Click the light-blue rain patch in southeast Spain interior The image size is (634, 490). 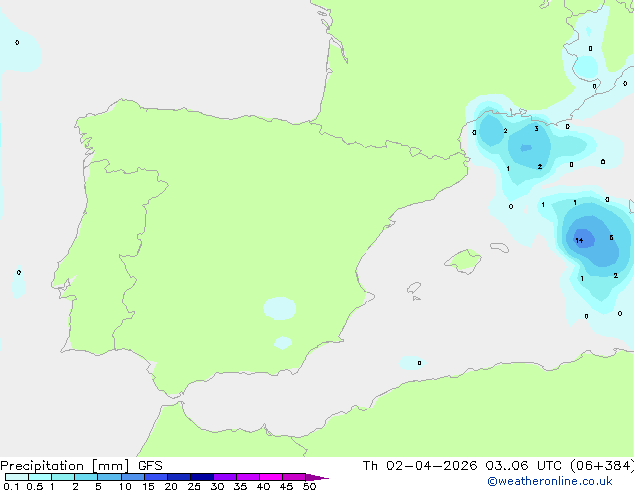pyautogui.click(x=279, y=308)
